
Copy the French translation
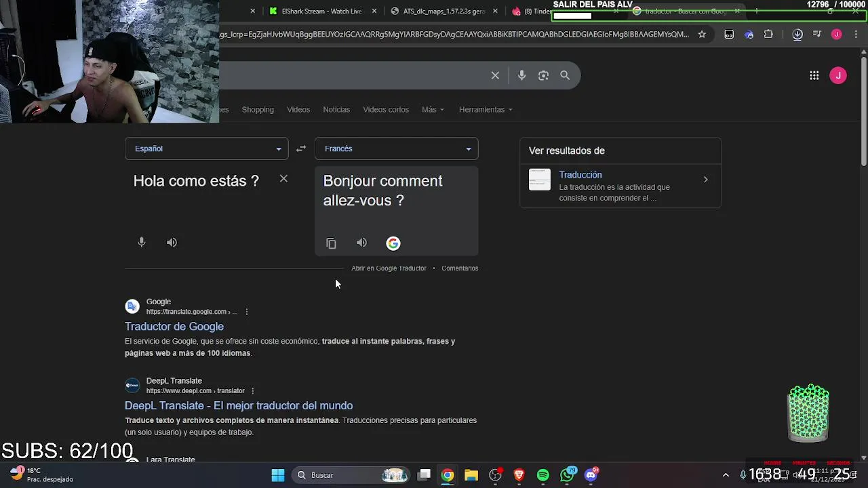coord(331,243)
